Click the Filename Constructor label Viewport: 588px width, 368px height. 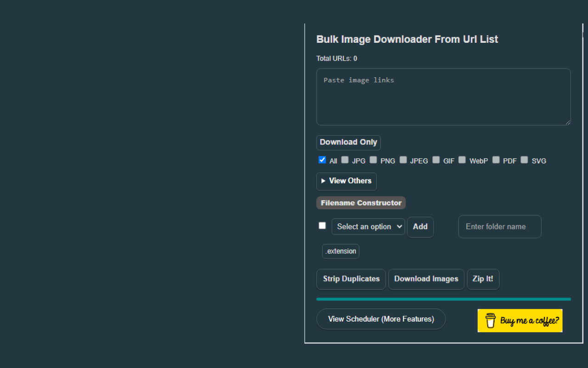tap(361, 203)
